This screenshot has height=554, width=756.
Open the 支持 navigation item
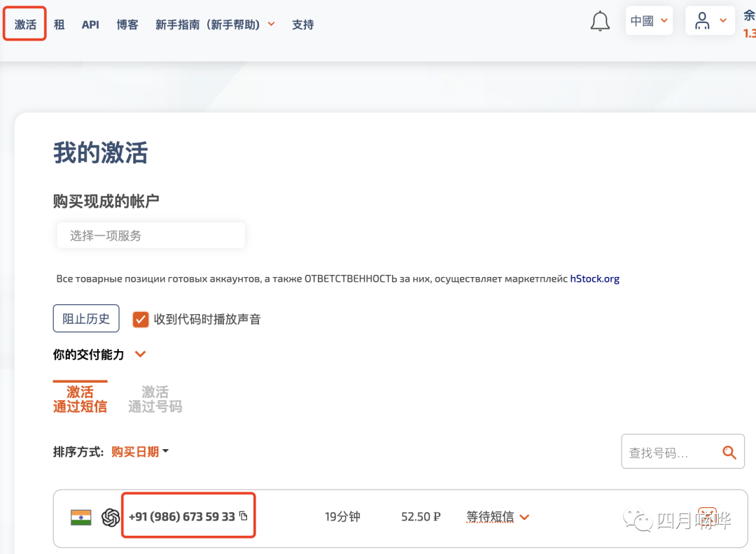303,24
